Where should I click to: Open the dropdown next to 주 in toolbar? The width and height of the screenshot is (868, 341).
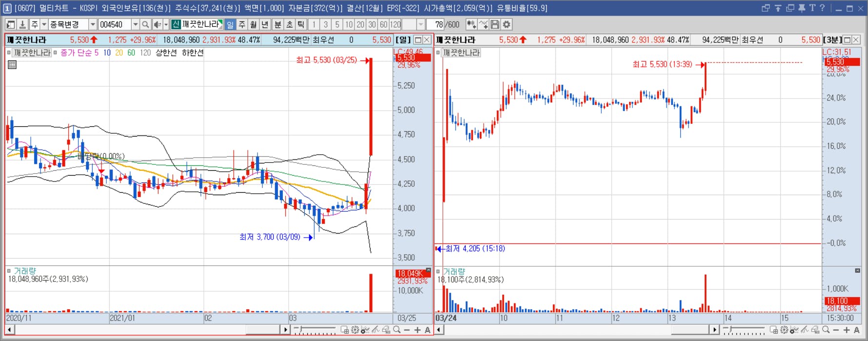coord(44,24)
